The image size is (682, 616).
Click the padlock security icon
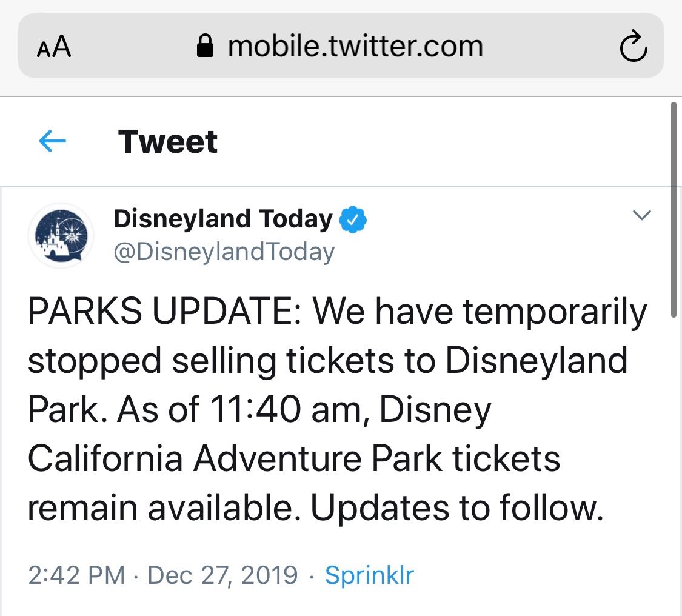205,46
